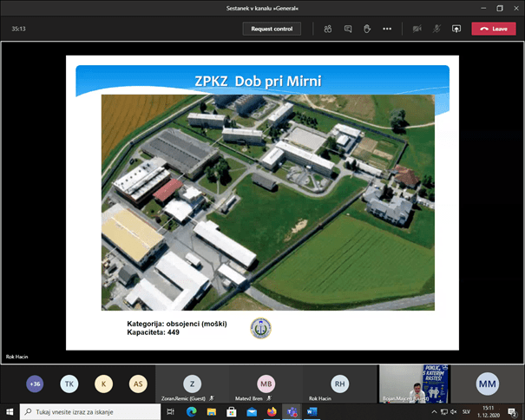Click the Rok Hacin presenter label
This screenshot has width=525, height=420.
tap(16, 357)
